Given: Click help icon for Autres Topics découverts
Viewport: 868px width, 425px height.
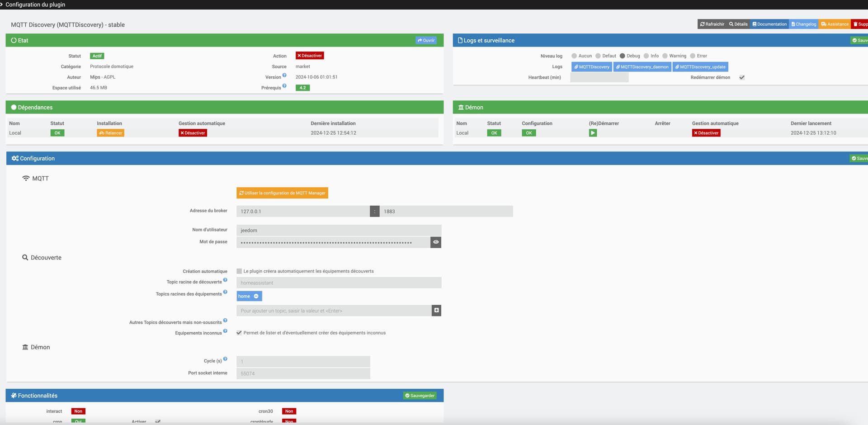Looking at the screenshot, I should pyautogui.click(x=225, y=320).
